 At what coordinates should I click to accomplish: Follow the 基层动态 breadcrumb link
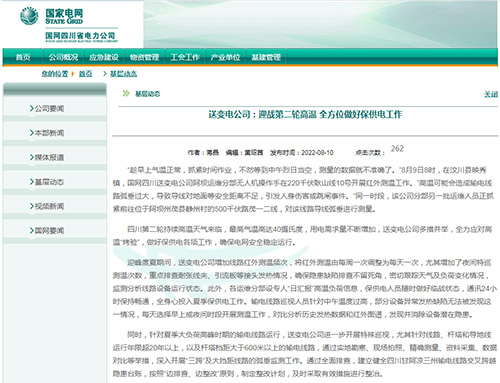[124, 74]
